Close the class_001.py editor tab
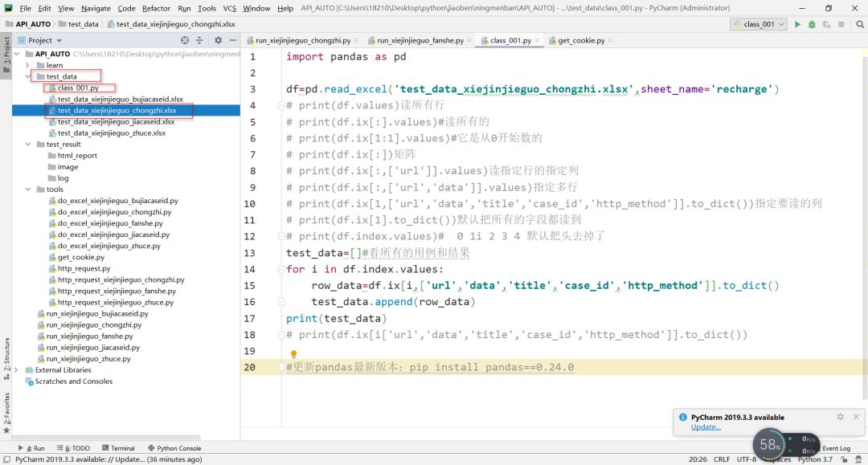 pyautogui.click(x=537, y=40)
